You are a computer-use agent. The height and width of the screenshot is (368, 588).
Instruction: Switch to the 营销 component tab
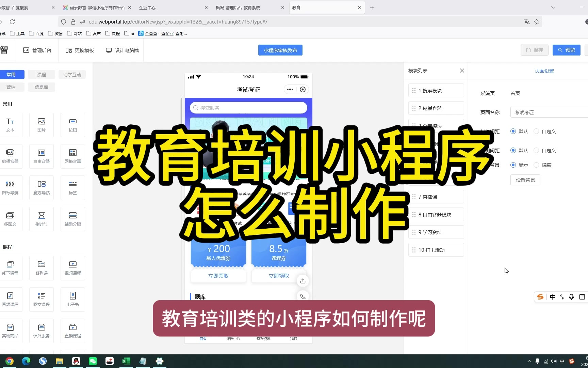point(11,87)
